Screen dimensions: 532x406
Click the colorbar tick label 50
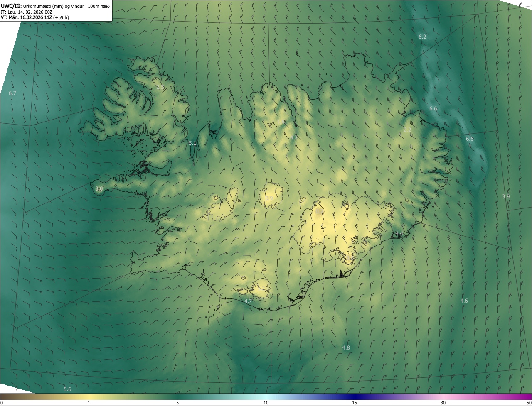click(529, 403)
